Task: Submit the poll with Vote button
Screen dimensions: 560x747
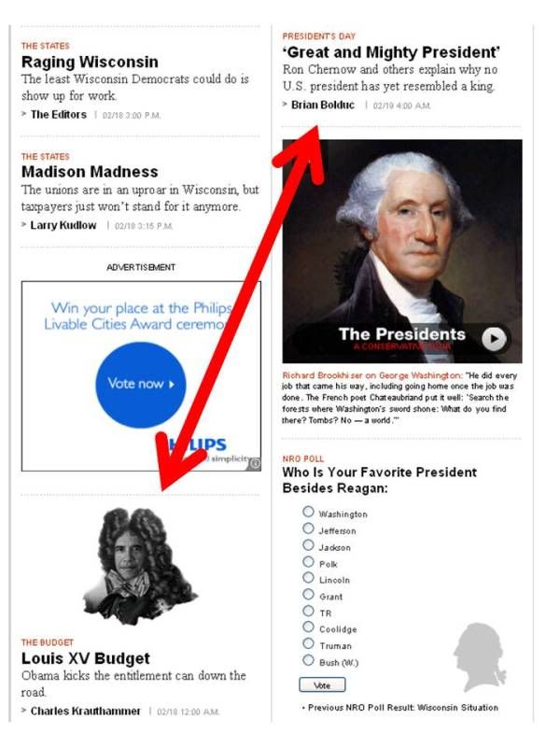Action: [322, 685]
